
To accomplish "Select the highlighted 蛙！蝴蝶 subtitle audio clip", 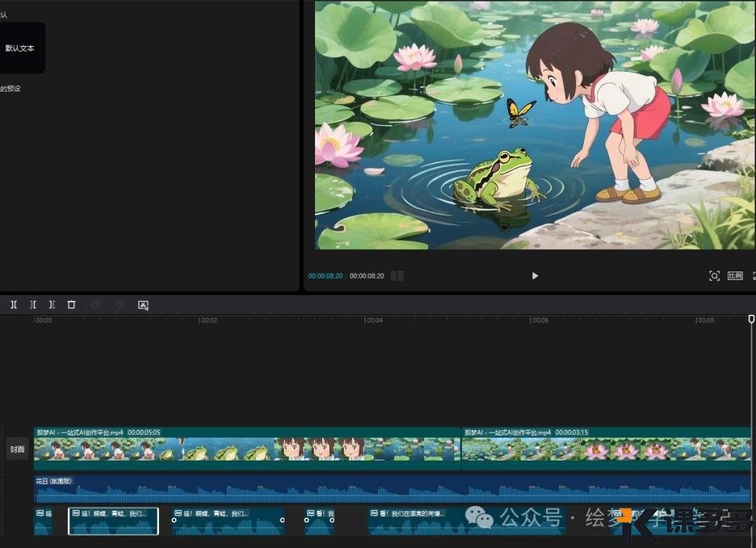I will tap(113, 521).
